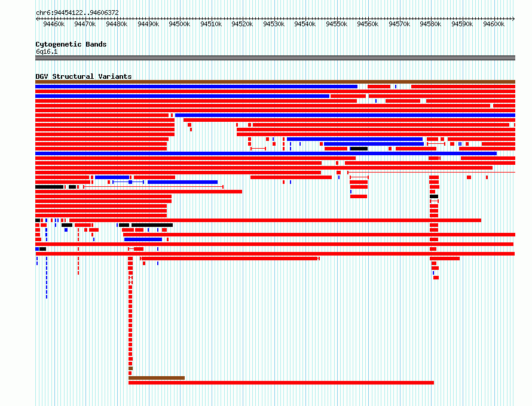Select the long thin red line variant below 94470k–94510k
532x406 pixels.
[x=154, y=187]
